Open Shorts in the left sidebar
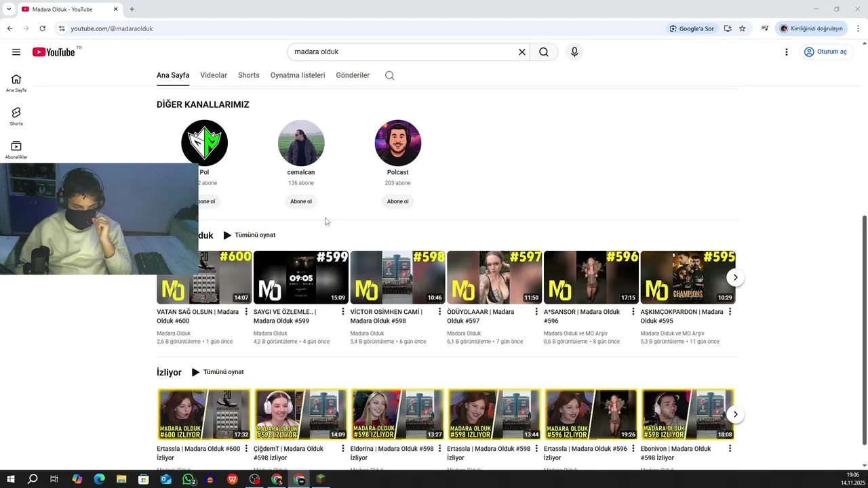868x488 pixels. pos(16,116)
